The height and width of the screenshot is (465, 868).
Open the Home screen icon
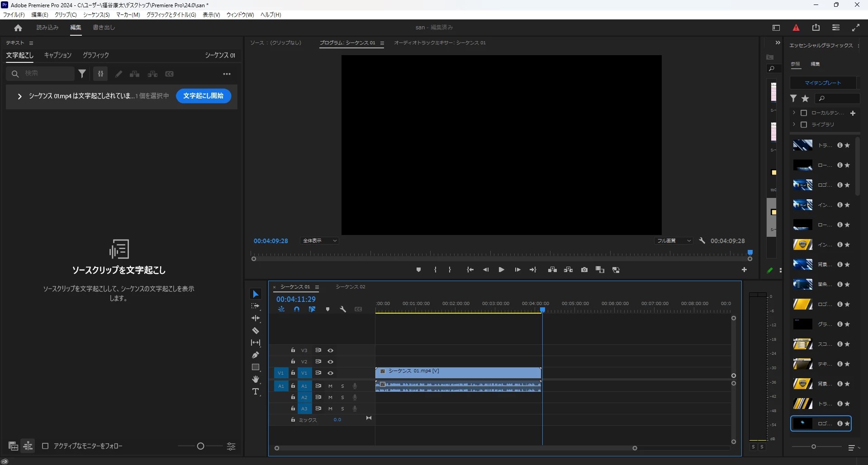tap(18, 28)
